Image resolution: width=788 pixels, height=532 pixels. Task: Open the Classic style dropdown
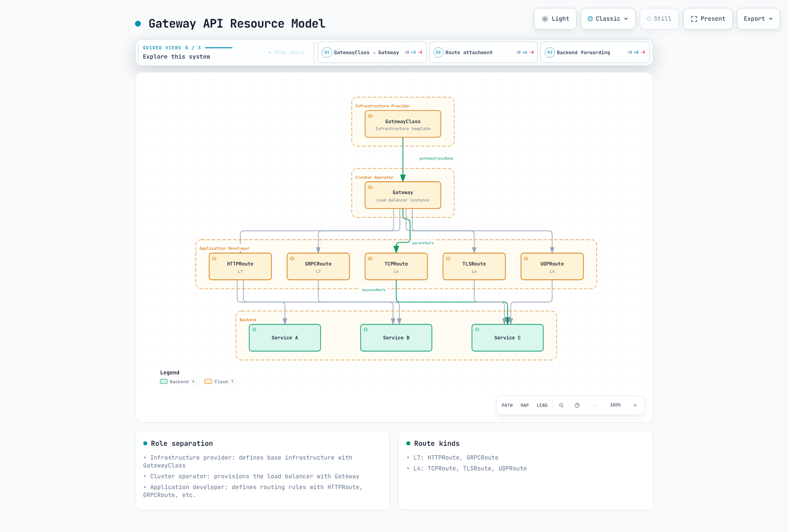point(608,19)
